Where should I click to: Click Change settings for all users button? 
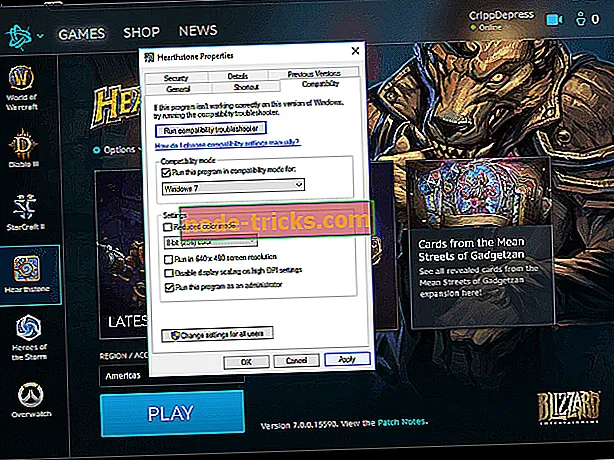click(x=217, y=334)
